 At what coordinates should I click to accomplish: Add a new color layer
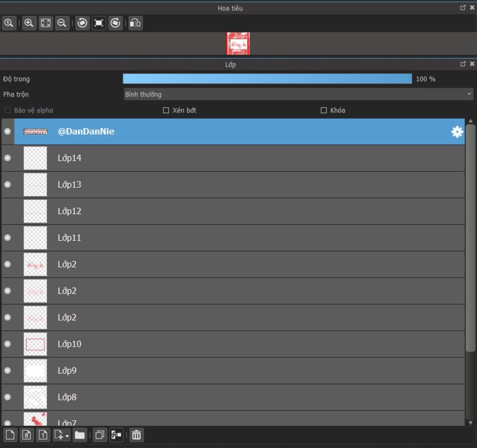pos(10,435)
